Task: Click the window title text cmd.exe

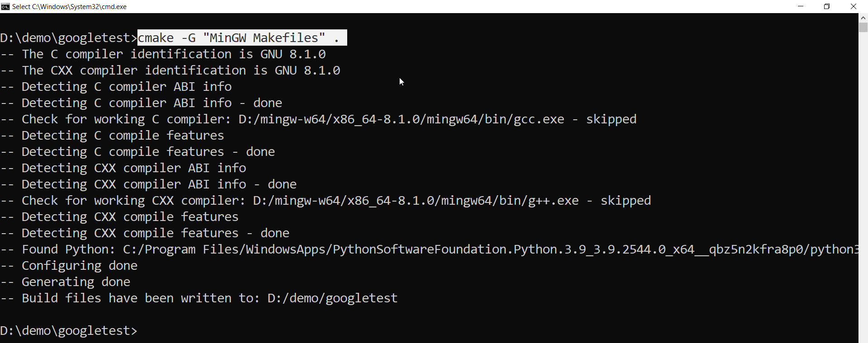Action: click(69, 7)
